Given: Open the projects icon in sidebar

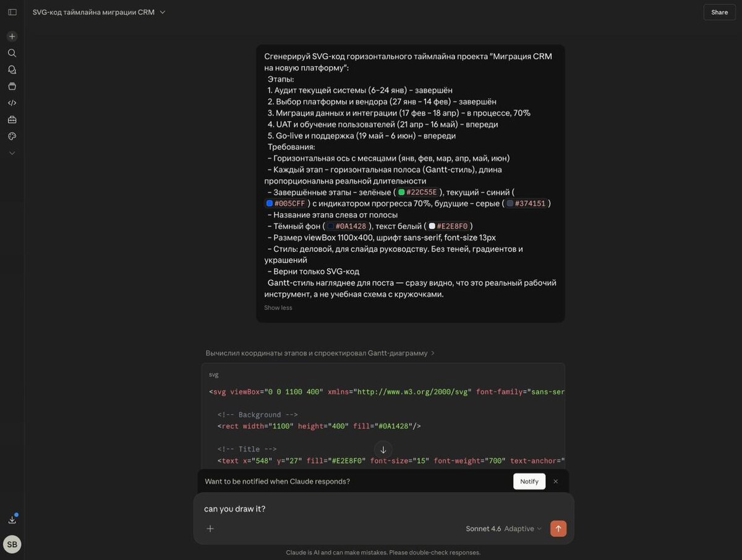Looking at the screenshot, I should [x=12, y=87].
